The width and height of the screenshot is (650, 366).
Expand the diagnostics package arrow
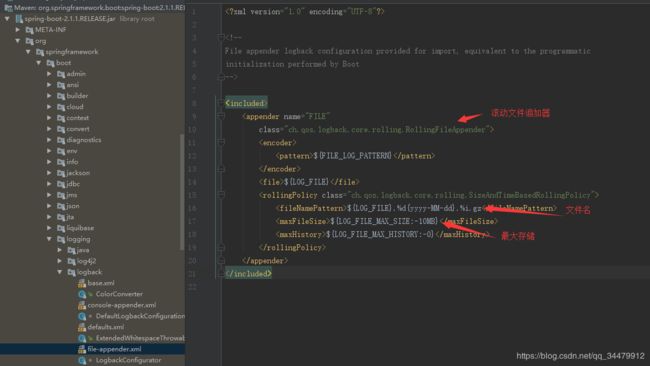pyautogui.click(x=49, y=140)
